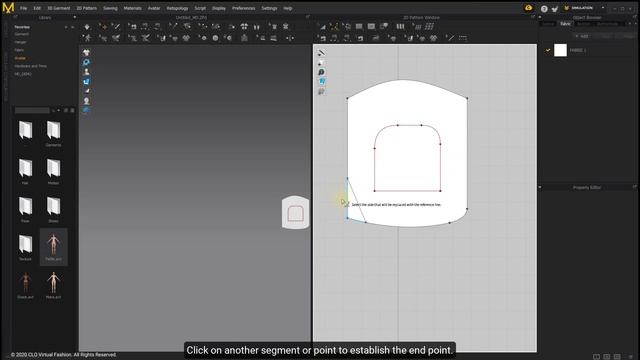Select Hardware and Trims in Library list

[31, 66]
